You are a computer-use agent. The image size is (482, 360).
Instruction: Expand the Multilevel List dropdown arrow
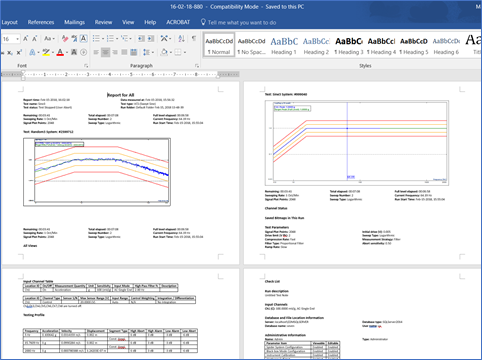click(x=131, y=39)
